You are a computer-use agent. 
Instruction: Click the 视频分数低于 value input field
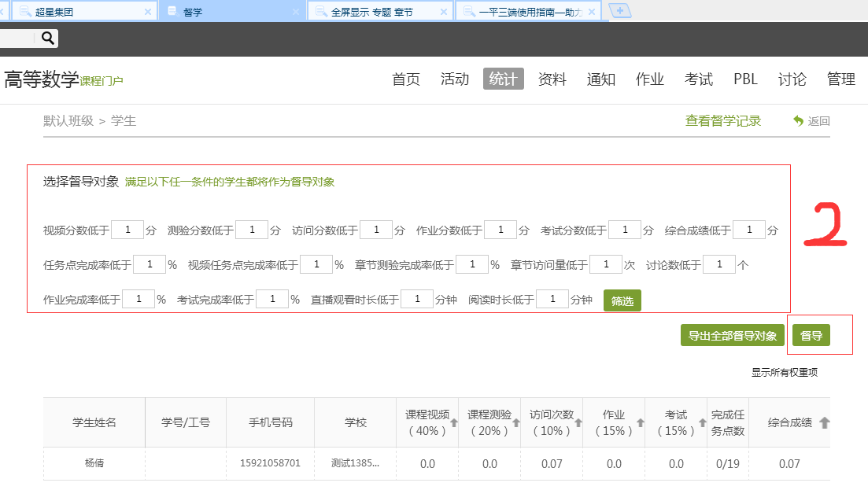click(x=127, y=229)
